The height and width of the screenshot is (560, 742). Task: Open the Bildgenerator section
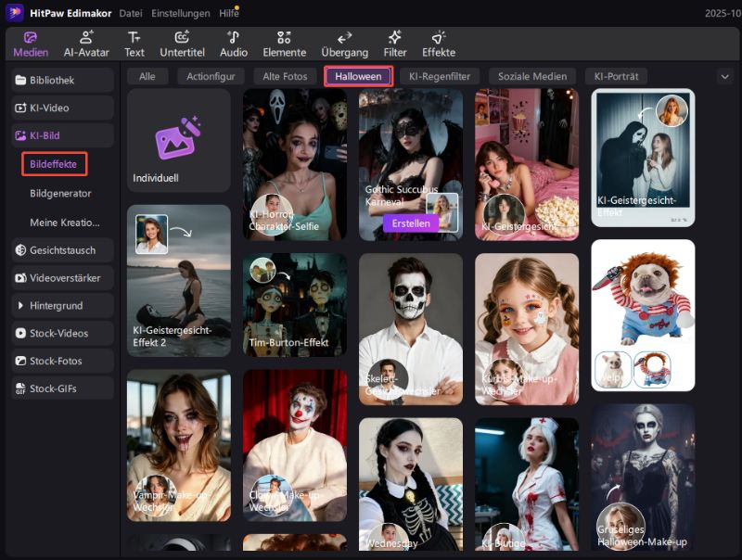[59, 192]
